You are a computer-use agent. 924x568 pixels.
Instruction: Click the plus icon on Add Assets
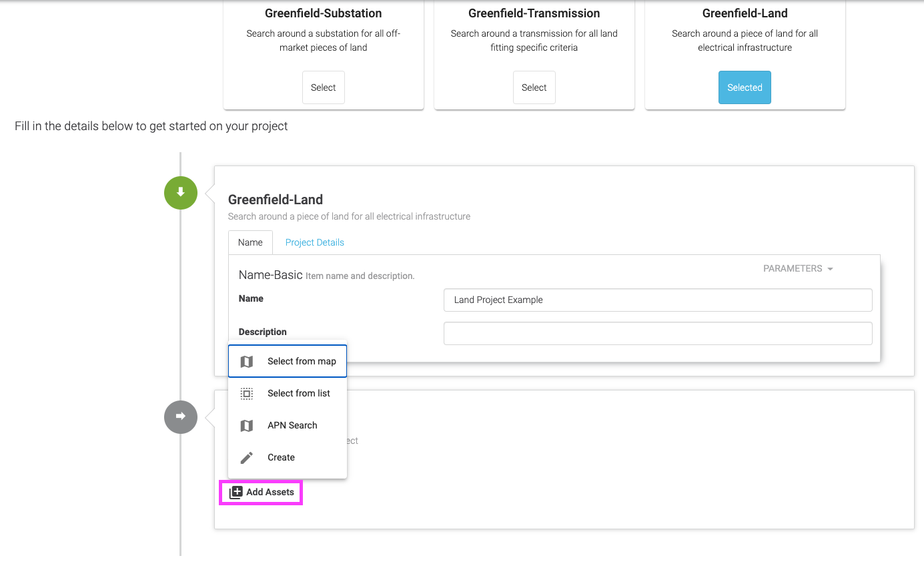pyautogui.click(x=236, y=493)
